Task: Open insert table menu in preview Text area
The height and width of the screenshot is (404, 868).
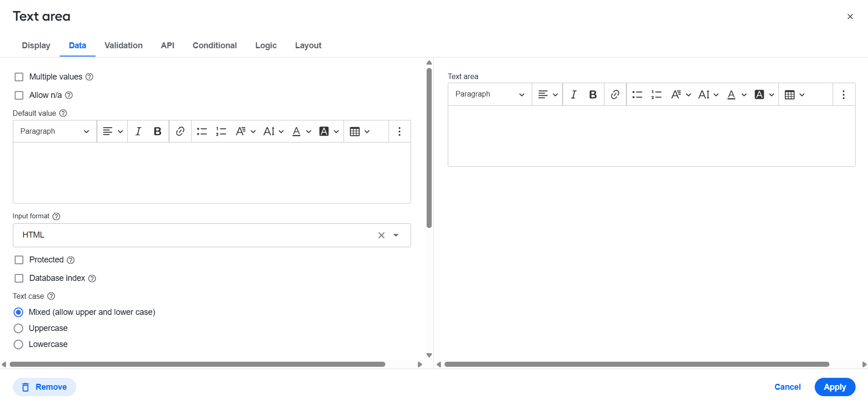Action: [795, 95]
